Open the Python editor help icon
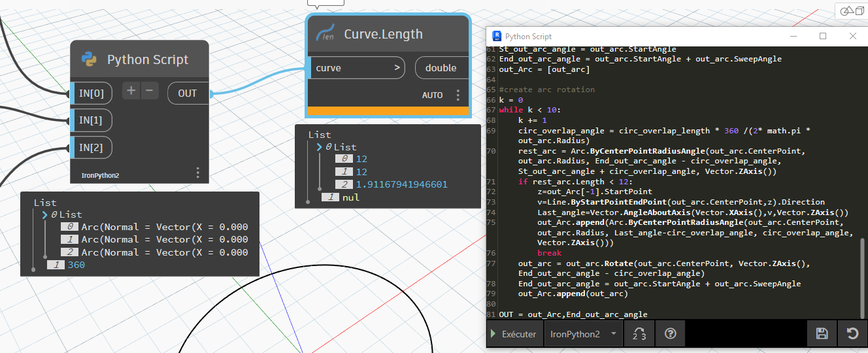 pos(670,334)
